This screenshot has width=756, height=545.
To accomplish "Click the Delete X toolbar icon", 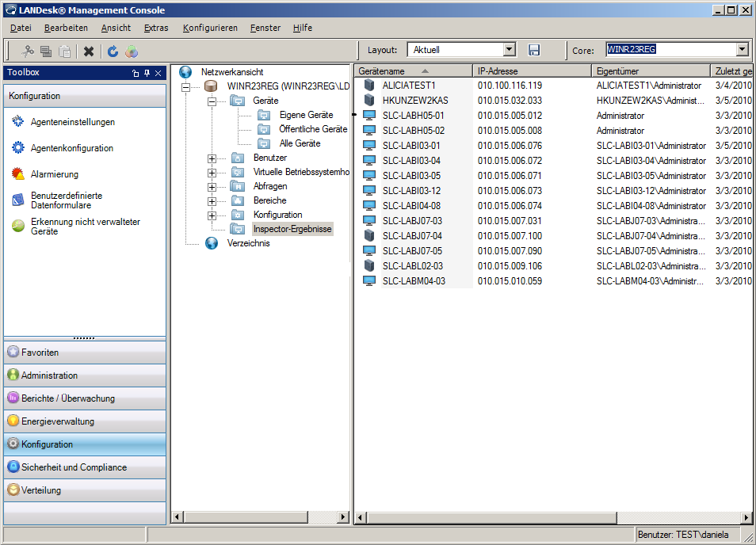I will click(x=89, y=51).
